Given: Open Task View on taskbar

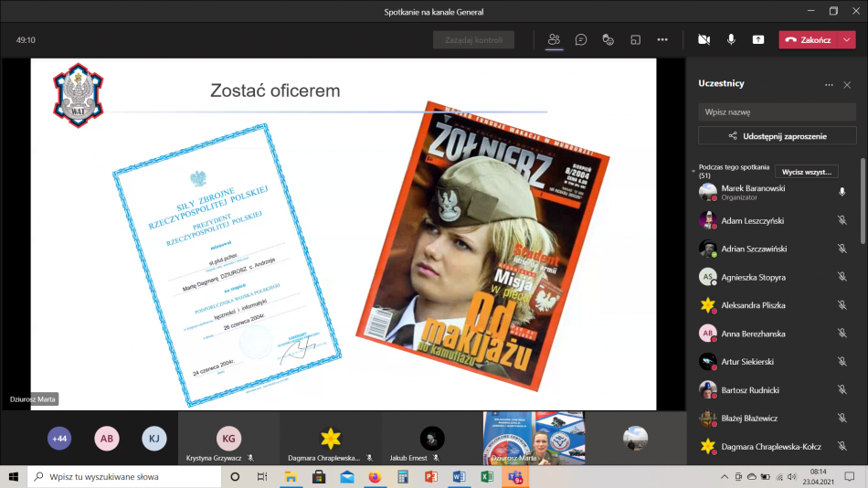Looking at the screenshot, I should [x=262, y=477].
